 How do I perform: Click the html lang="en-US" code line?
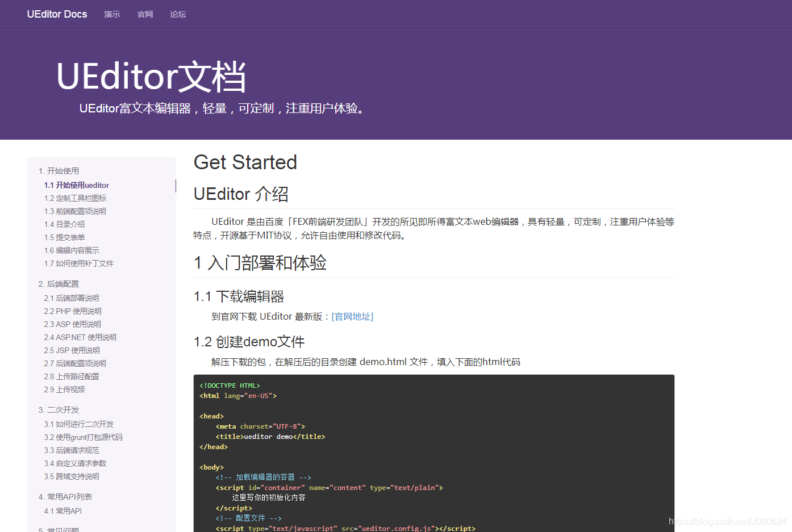coord(238,396)
